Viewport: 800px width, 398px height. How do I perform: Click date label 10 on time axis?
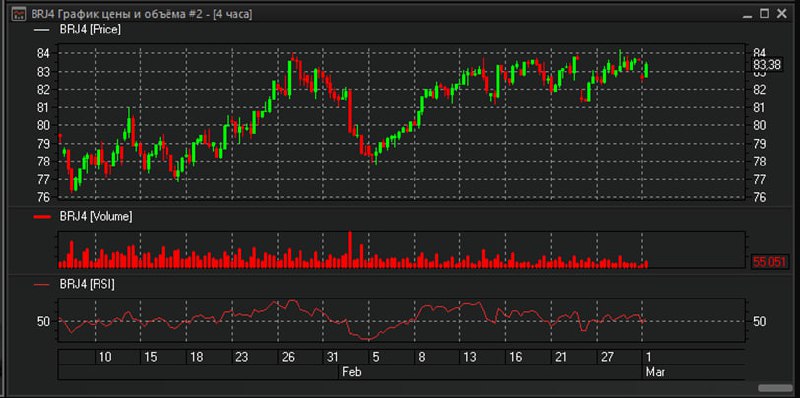coord(105,357)
